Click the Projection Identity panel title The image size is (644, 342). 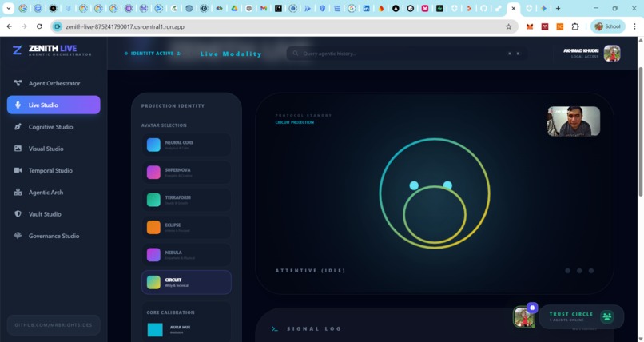173,106
